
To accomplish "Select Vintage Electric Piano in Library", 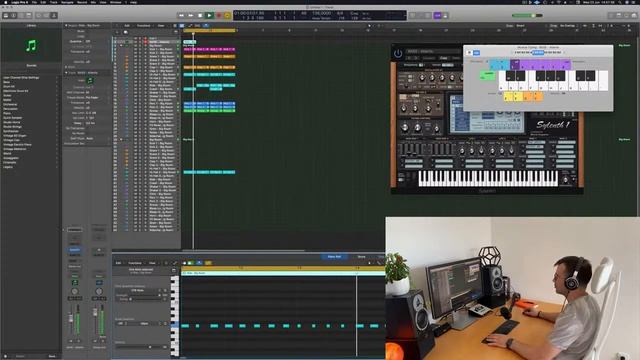I will tap(17, 144).
